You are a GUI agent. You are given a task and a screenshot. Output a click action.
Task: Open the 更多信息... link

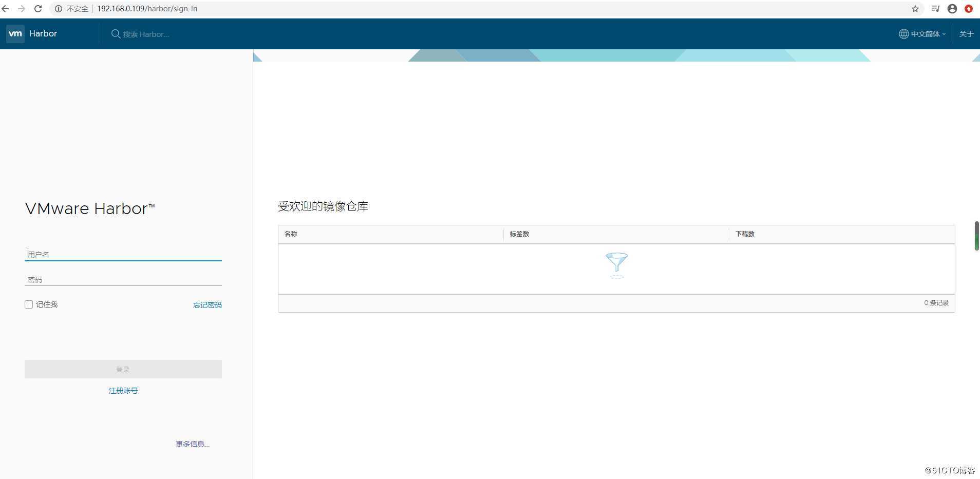pos(193,444)
